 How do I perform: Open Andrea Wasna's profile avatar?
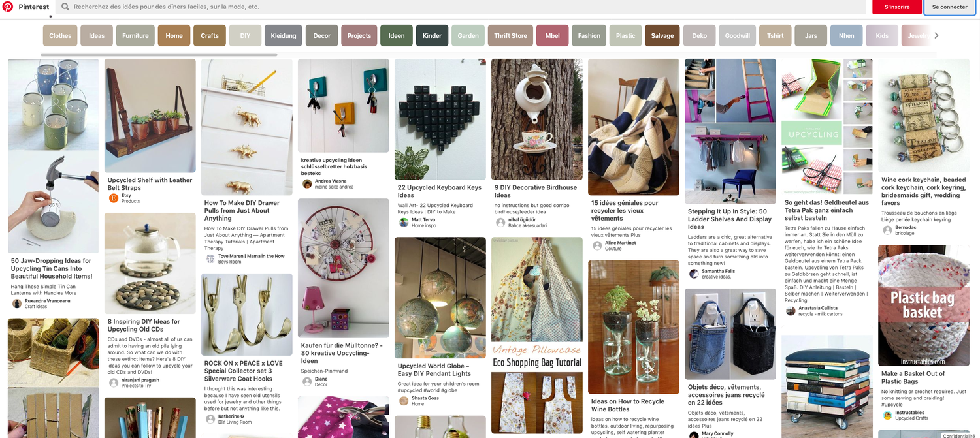click(307, 184)
